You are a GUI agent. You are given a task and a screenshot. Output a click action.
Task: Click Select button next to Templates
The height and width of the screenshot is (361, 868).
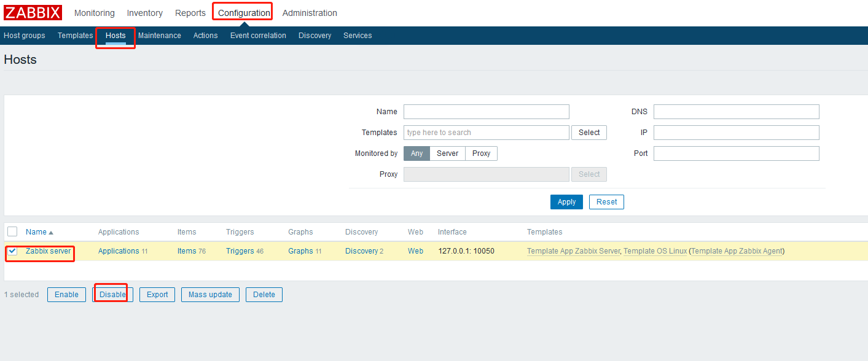click(x=589, y=133)
